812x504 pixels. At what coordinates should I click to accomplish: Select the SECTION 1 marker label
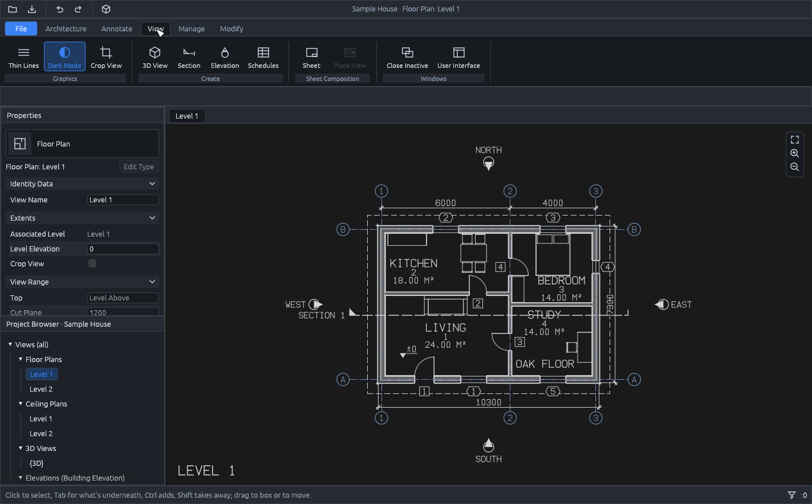click(x=321, y=315)
